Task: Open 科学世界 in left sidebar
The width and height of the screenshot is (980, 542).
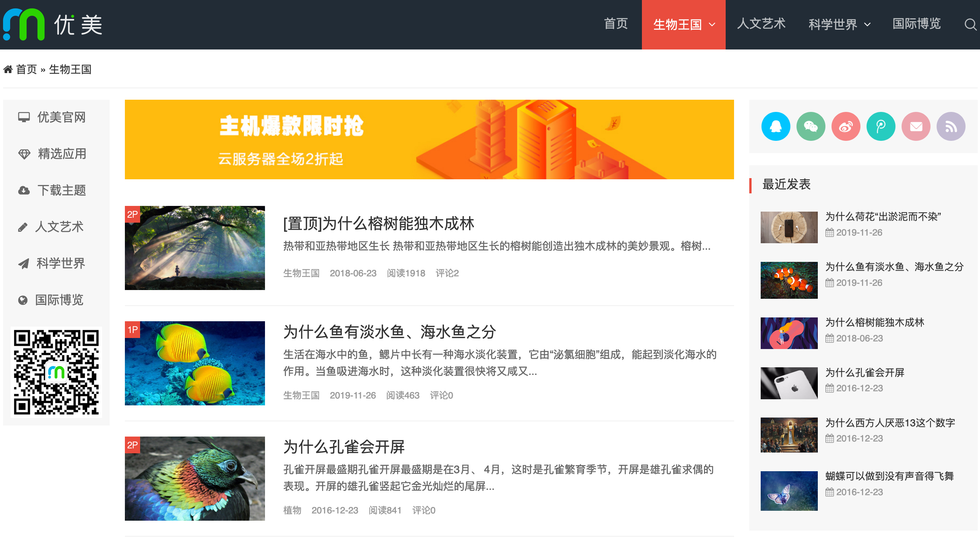Action: pyautogui.click(x=61, y=263)
